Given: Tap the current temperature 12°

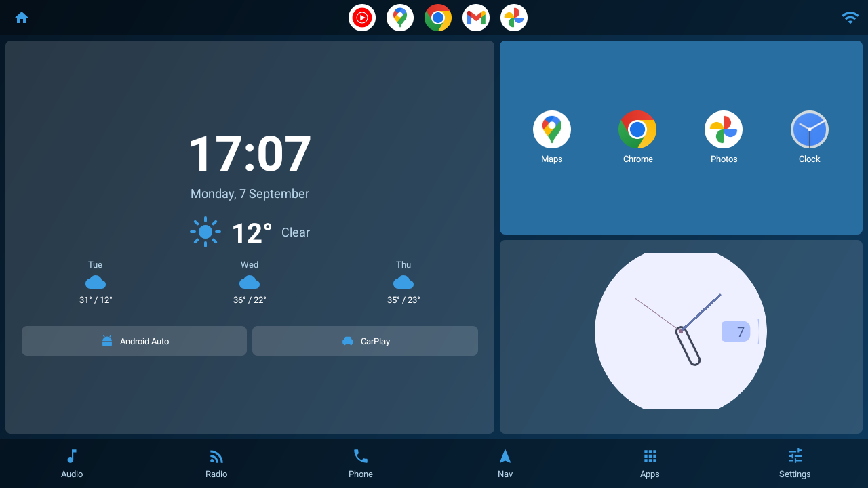Looking at the screenshot, I should point(252,233).
